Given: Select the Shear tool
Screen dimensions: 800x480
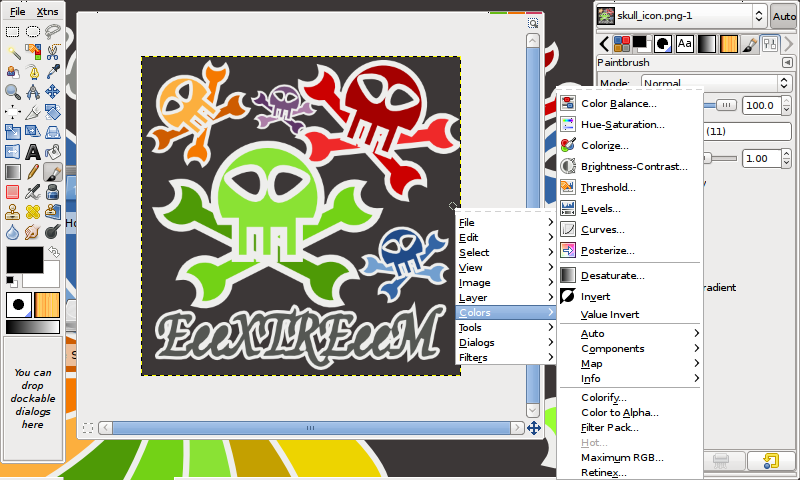Looking at the screenshot, I should (x=33, y=132).
